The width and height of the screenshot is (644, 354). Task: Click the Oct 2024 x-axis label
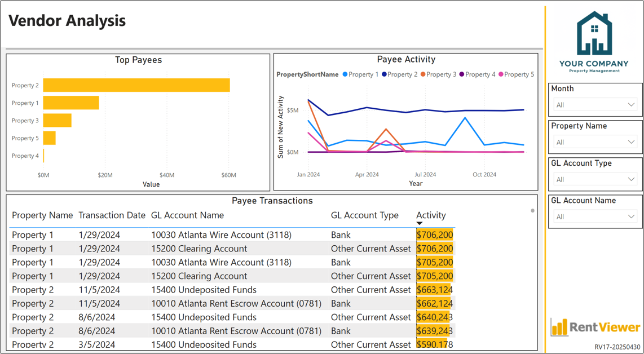(x=484, y=175)
